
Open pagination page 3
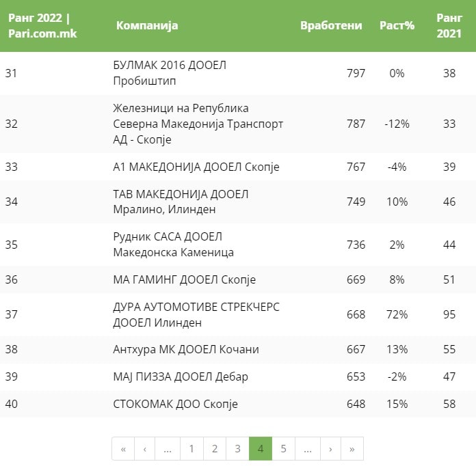coord(237,449)
